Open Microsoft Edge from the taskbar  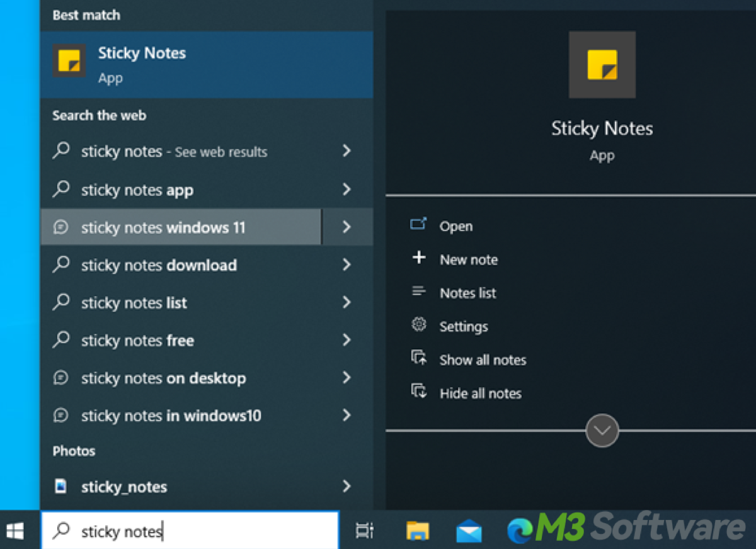click(x=520, y=531)
